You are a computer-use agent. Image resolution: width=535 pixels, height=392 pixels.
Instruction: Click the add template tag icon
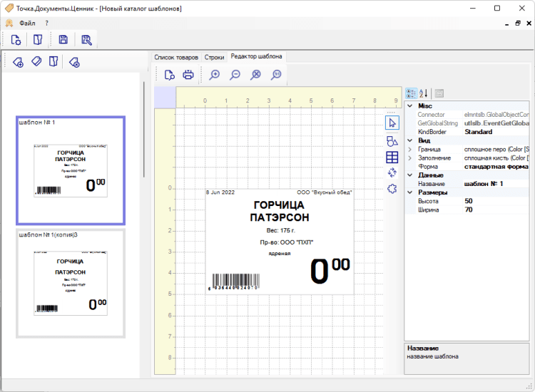[19, 63]
